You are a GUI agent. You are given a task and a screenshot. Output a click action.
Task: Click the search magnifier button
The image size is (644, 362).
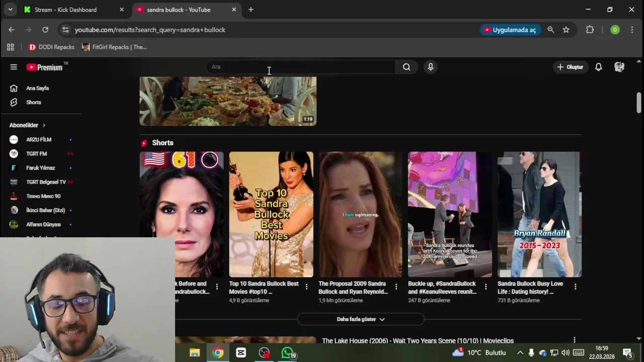coord(407,67)
